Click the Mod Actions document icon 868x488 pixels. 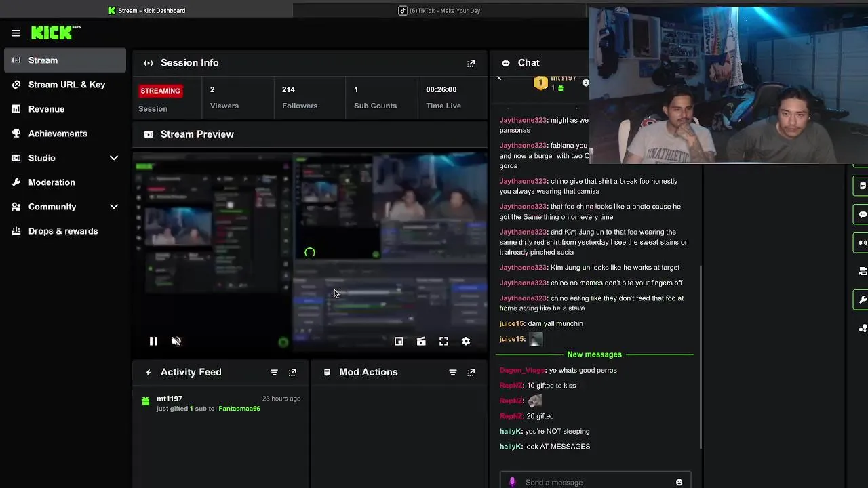(x=327, y=372)
